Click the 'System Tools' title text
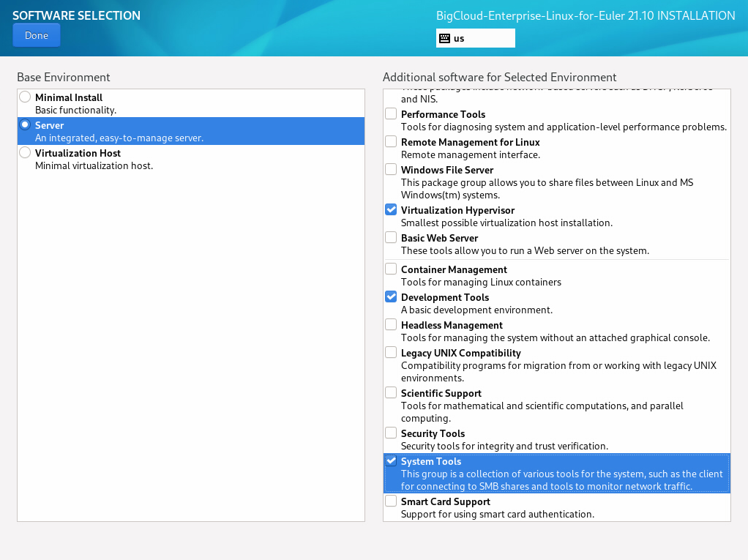The width and height of the screenshot is (748, 560). pyautogui.click(x=431, y=461)
